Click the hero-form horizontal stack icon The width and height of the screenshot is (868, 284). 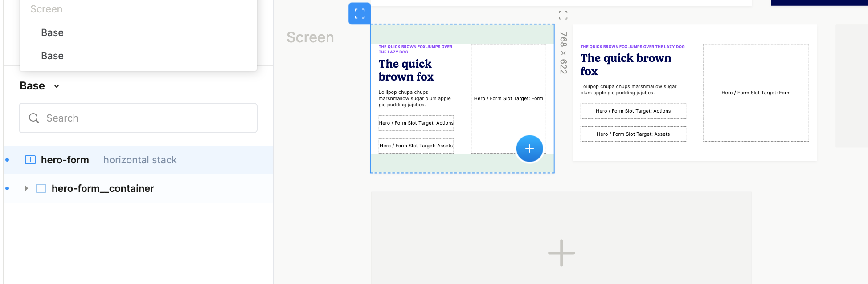tap(30, 160)
